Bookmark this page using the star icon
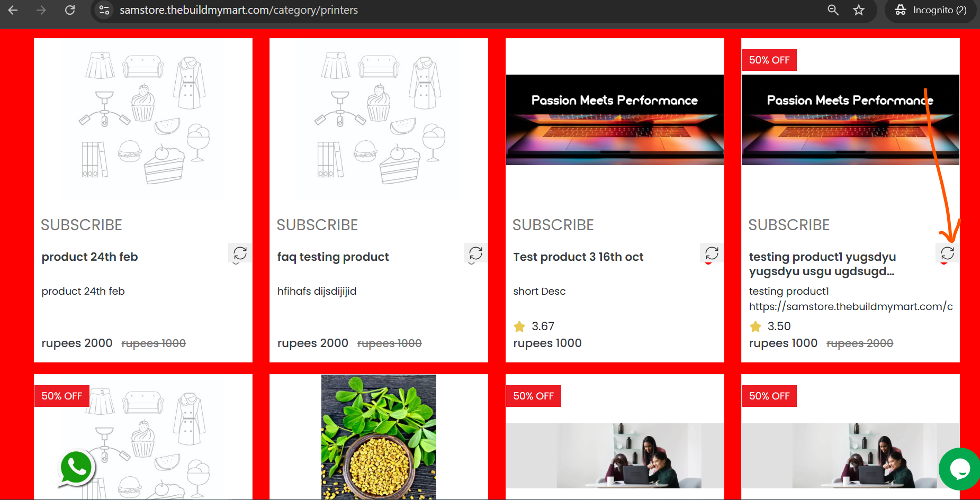 (x=858, y=10)
